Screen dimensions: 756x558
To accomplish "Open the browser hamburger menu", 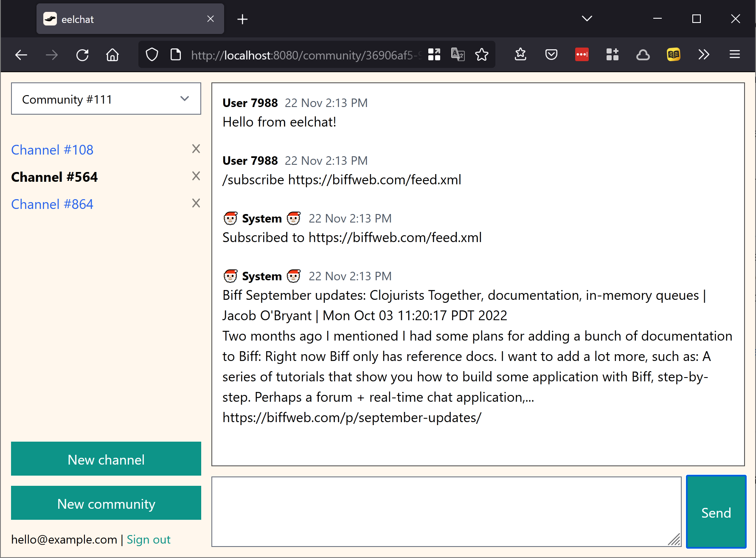I will point(734,55).
